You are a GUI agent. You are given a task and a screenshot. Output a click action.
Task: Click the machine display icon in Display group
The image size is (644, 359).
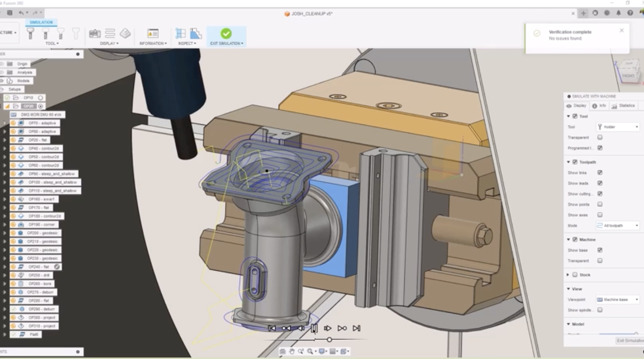pos(95,33)
